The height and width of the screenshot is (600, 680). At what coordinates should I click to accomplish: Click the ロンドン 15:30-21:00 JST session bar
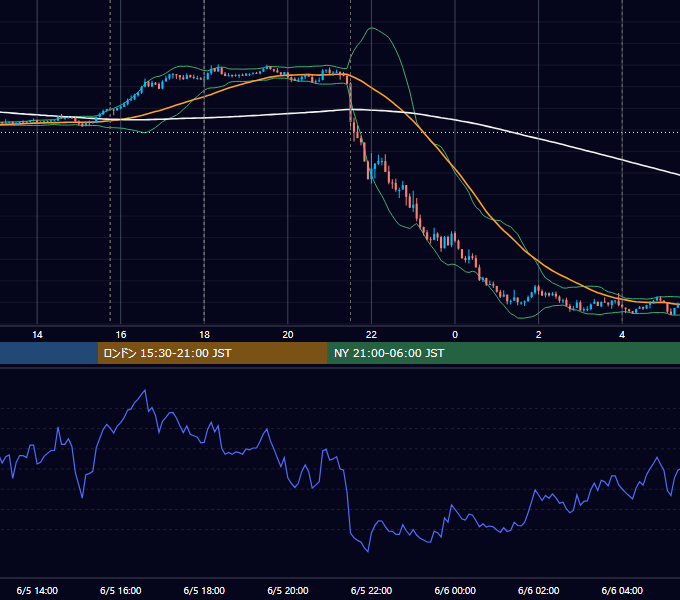(212, 353)
